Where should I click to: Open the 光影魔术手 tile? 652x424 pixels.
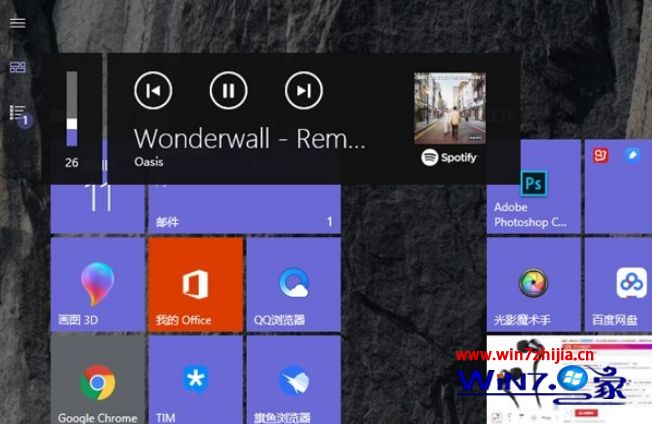533,285
